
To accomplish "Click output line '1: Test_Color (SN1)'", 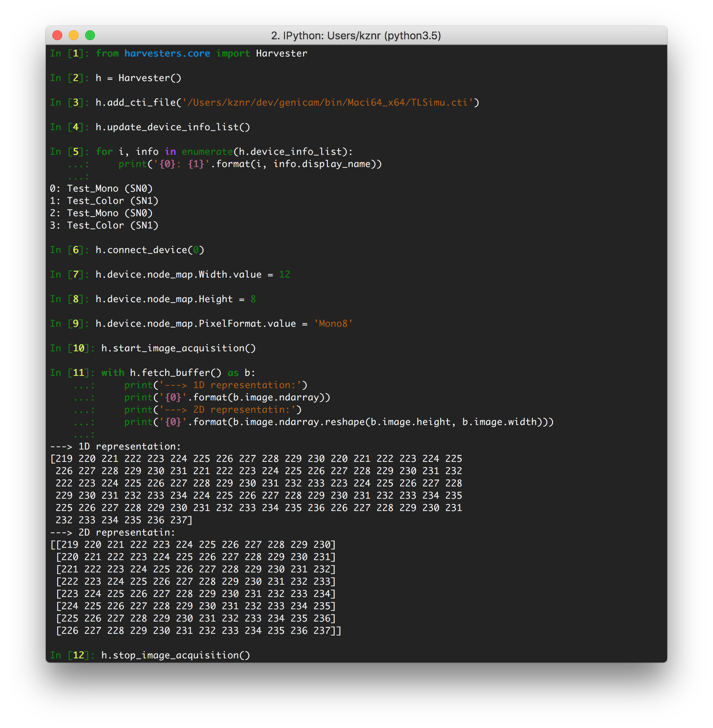I will [x=104, y=201].
